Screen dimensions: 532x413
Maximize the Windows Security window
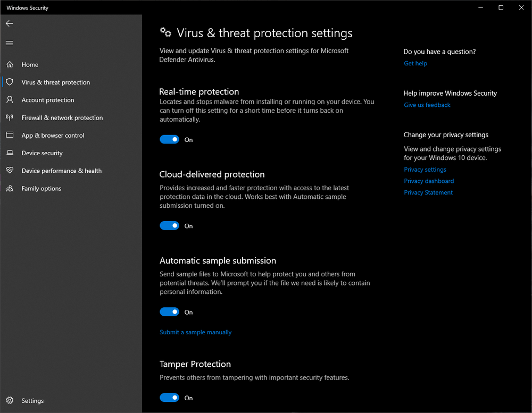[x=501, y=7]
